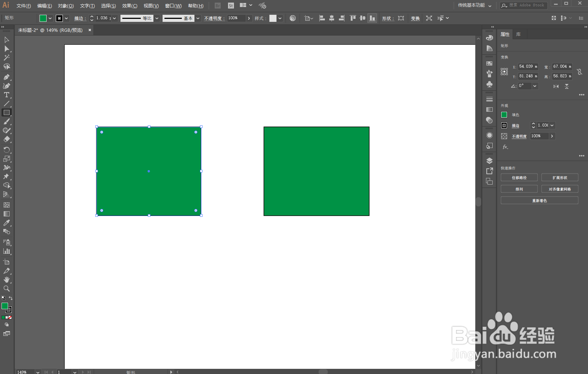Click the Recolor button

pos(540,201)
